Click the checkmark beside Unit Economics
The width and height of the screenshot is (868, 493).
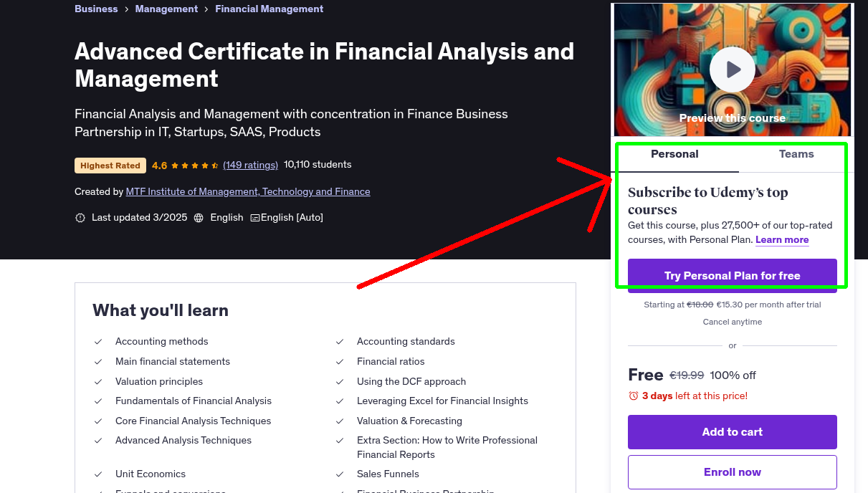pyautogui.click(x=98, y=474)
